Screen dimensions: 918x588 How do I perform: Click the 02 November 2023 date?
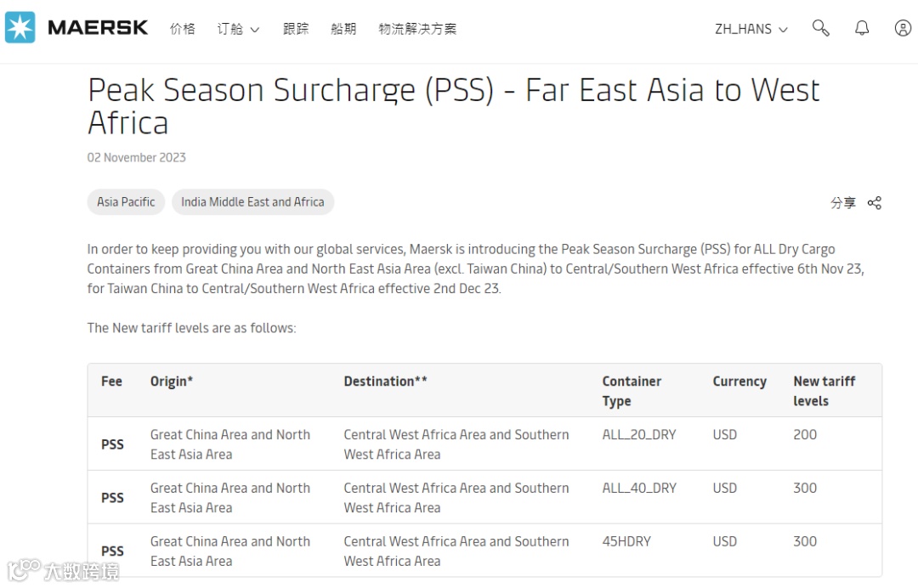[136, 157]
